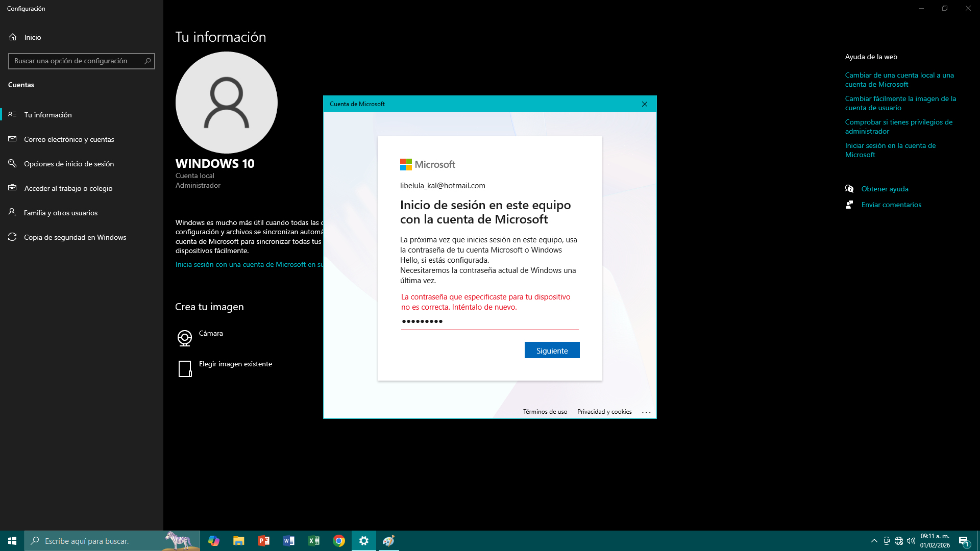This screenshot has width=980, height=551.
Task: Open Privacidad y cookies link
Action: point(604,412)
